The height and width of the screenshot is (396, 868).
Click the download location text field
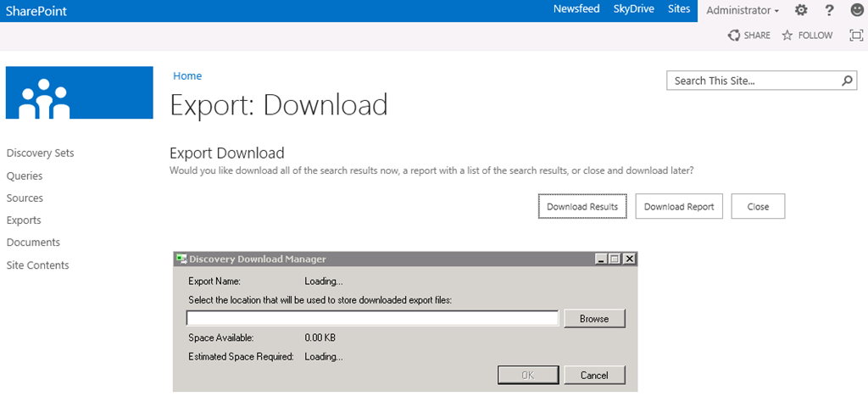[x=372, y=319]
